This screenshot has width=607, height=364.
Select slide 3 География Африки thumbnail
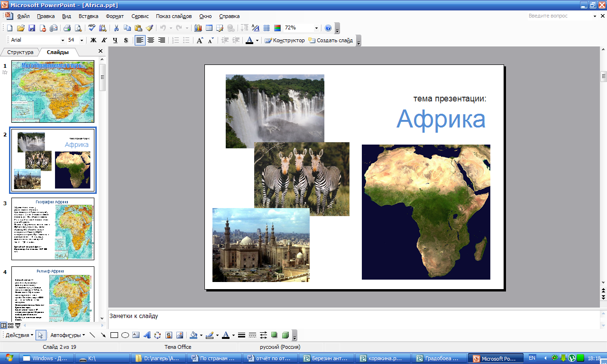(53, 229)
